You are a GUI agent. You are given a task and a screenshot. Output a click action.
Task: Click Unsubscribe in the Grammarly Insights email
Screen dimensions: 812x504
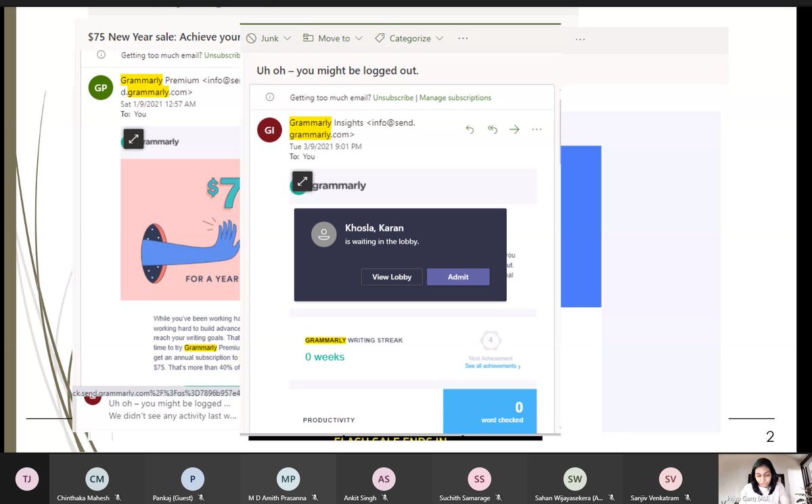click(393, 97)
